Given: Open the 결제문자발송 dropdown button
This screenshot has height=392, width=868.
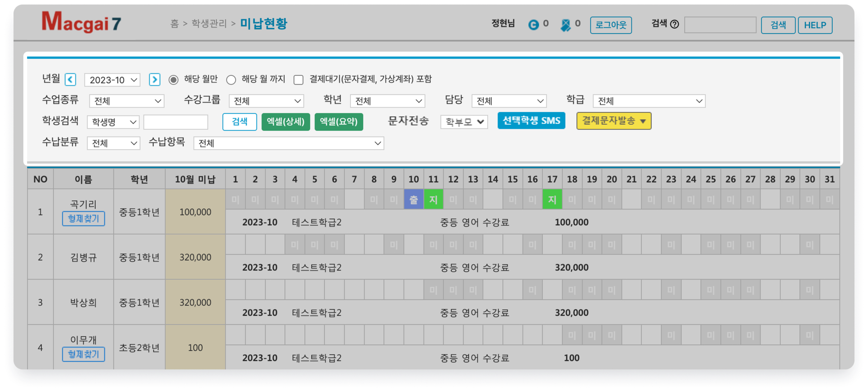Looking at the screenshot, I should 614,121.
